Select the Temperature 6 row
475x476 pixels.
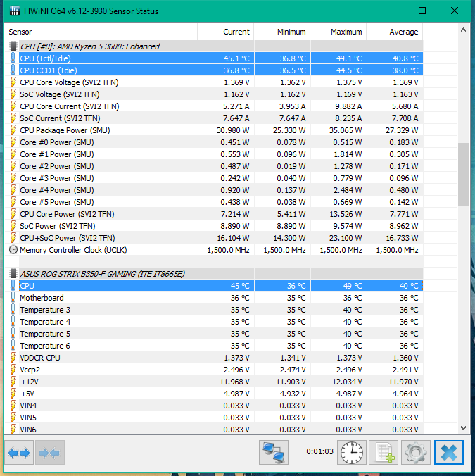(x=214, y=346)
